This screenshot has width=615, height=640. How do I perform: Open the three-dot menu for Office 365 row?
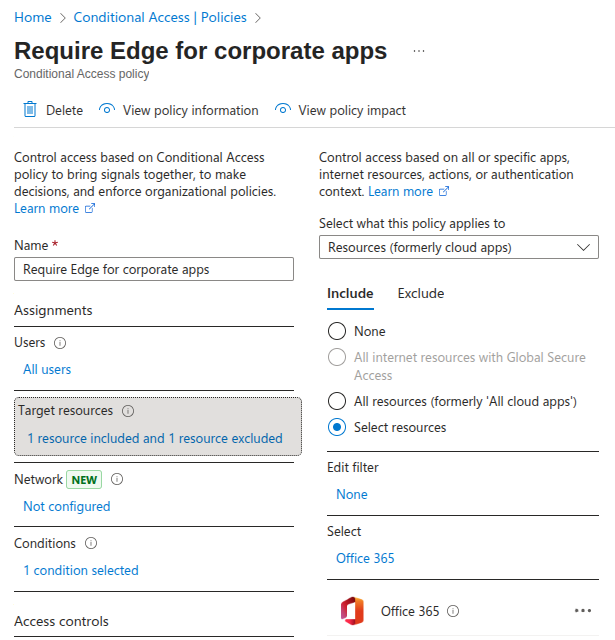583,611
